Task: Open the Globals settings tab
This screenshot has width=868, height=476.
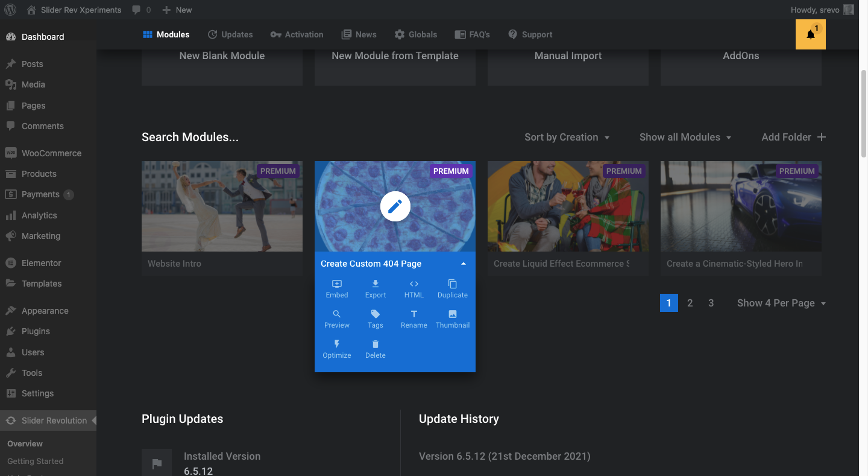Action: point(416,34)
